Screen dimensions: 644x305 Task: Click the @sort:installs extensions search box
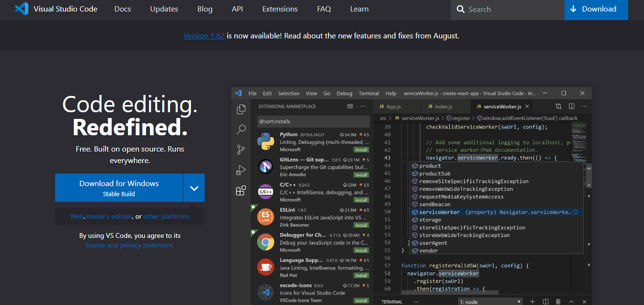click(x=313, y=121)
